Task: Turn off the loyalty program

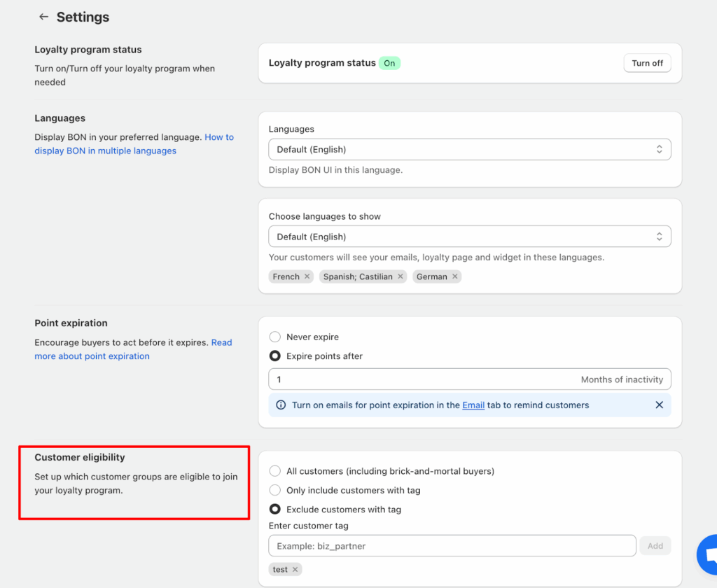Action: coord(647,63)
